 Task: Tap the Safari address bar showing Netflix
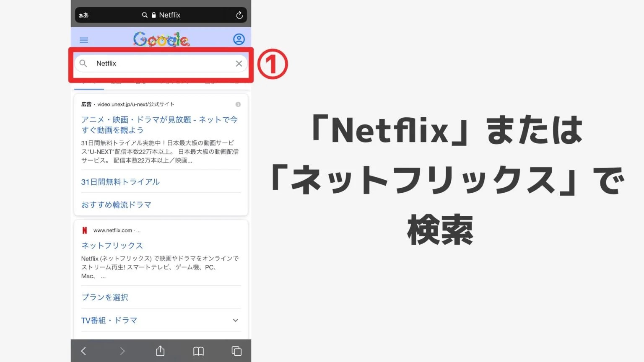pos(161,15)
